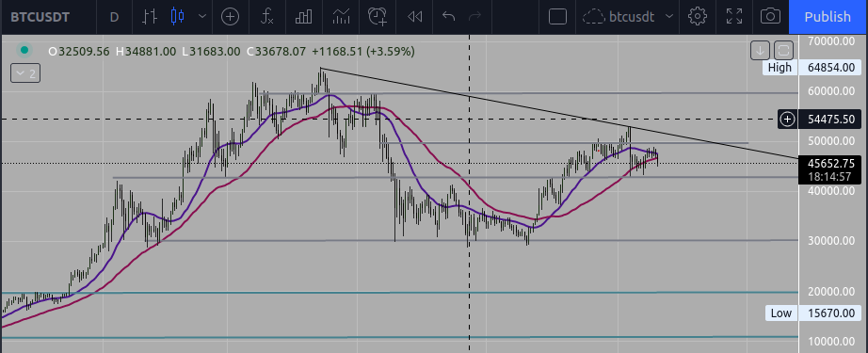This screenshot has width=868, height=353.
Task: Click the Publish button
Action: pyautogui.click(x=828, y=17)
